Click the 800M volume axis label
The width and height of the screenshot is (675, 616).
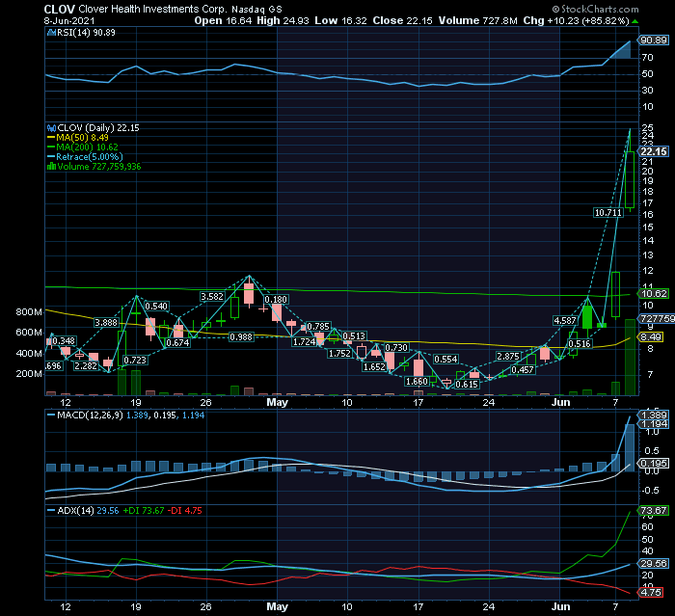[x=29, y=311]
